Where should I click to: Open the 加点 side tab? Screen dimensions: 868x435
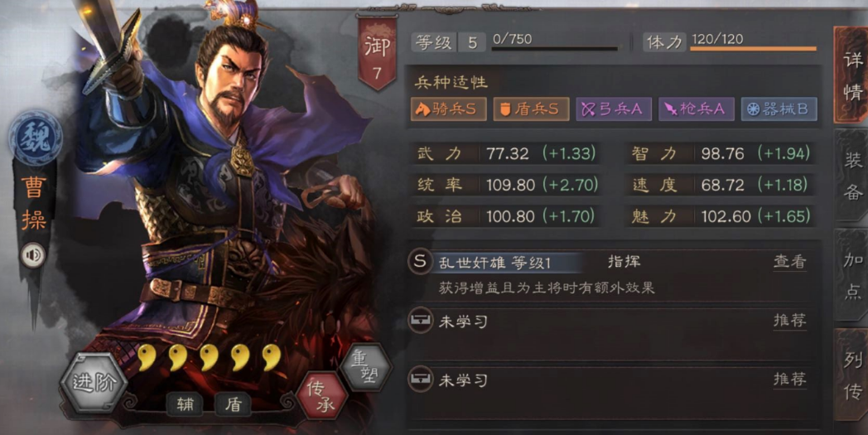[x=851, y=275]
